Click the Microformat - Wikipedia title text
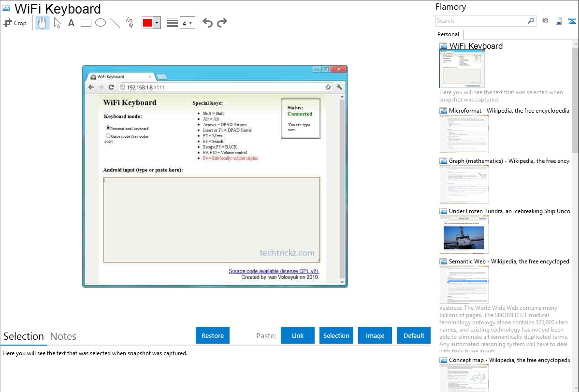The width and height of the screenshot is (579, 392). [509, 111]
